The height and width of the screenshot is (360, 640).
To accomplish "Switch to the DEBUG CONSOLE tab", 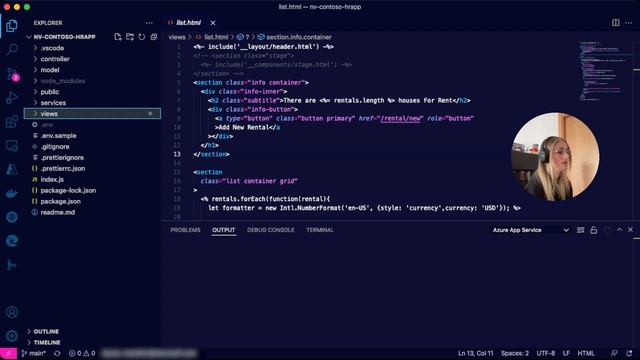I will pyautogui.click(x=271, y=230).
